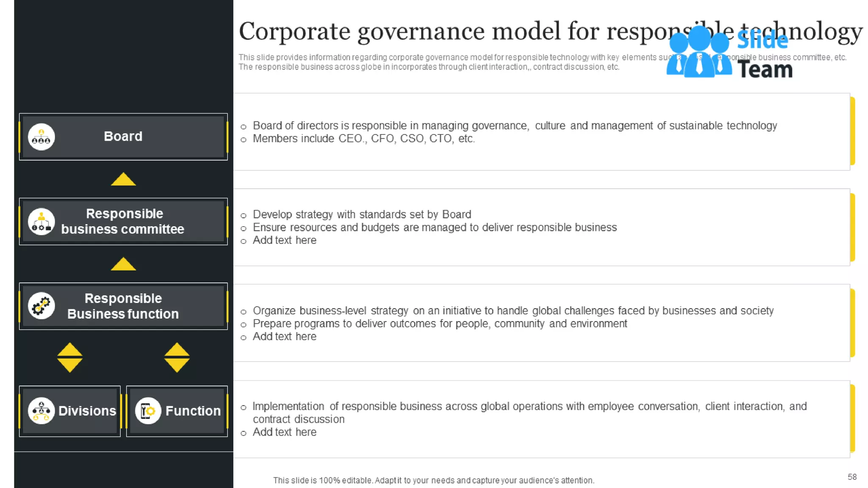Click the yellow accent bar beside committee description
Image resolution: width=868 pixels, height=488 pixels.
point(852,227)
